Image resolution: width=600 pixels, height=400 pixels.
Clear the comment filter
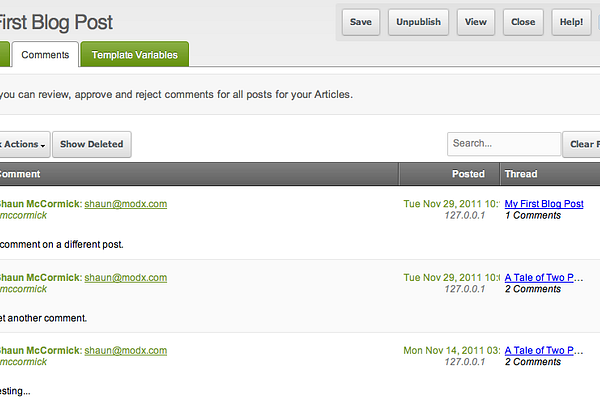pyautogui.click(x=581, y=144)
